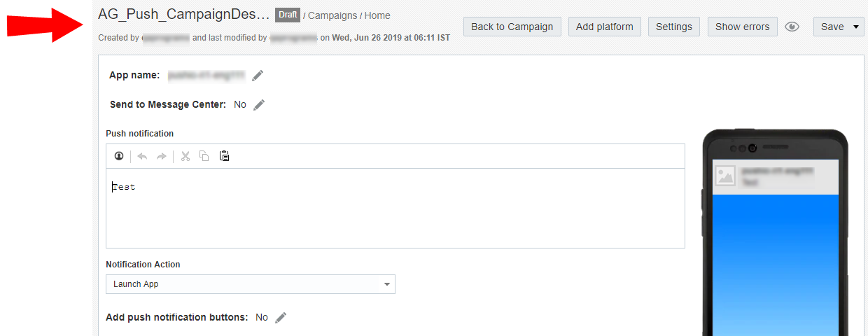Click the cut scissors icon
Viewport: 868px width, 336px height.
pos(185,156)
